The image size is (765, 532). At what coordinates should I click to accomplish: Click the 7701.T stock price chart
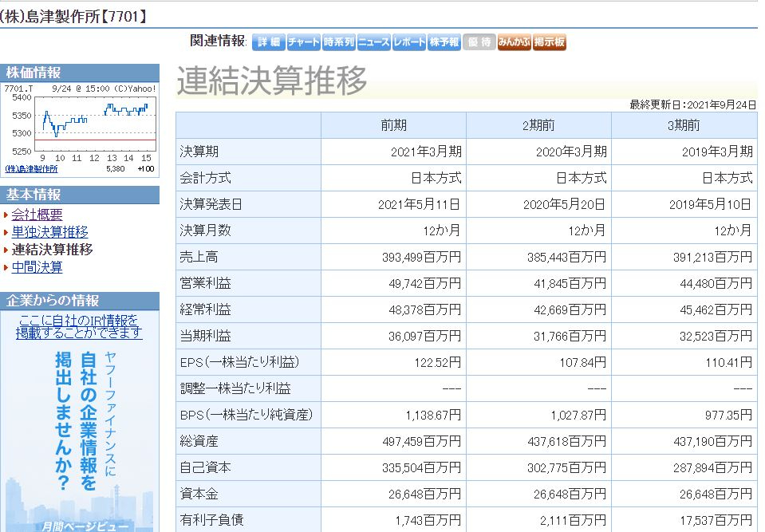pyautogui.click(x=80, y=124)
